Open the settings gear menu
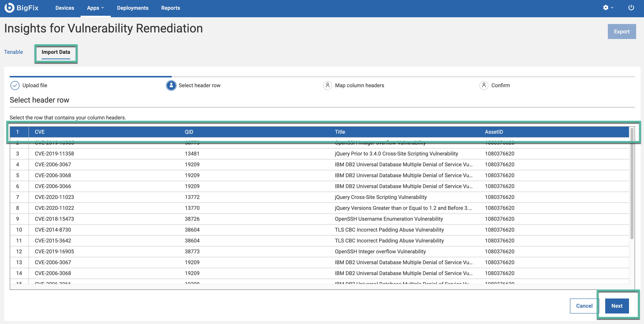The width and height of the screenshot is (644, 324). pos(606,8)
